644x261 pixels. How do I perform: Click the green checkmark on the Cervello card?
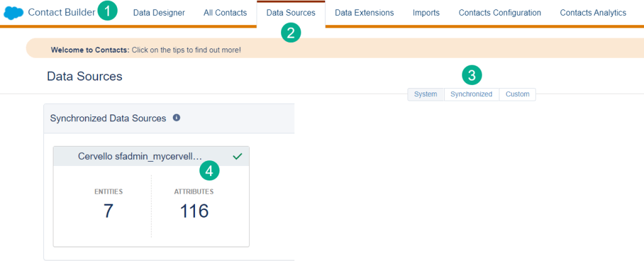click(237, 156)
